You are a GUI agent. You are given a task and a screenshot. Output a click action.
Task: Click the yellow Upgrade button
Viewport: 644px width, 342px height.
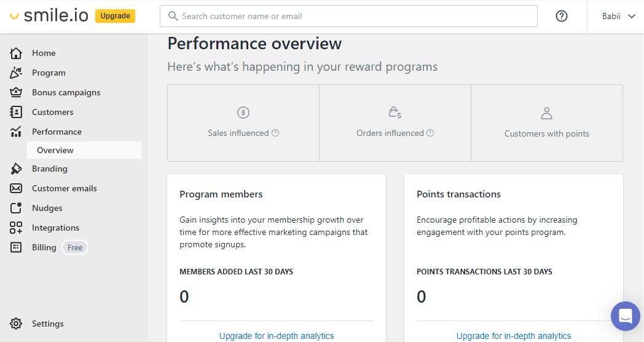115,16
